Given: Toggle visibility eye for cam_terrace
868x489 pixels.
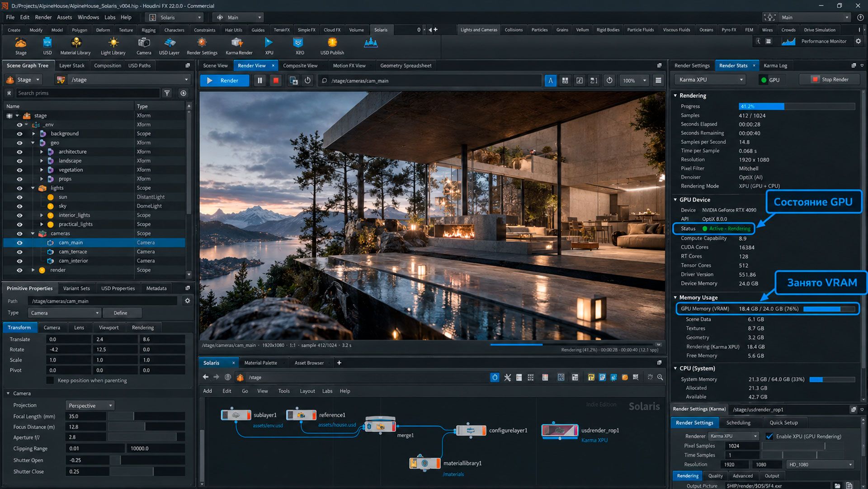Looking at the screenshot, I should [x=19, y=252].
